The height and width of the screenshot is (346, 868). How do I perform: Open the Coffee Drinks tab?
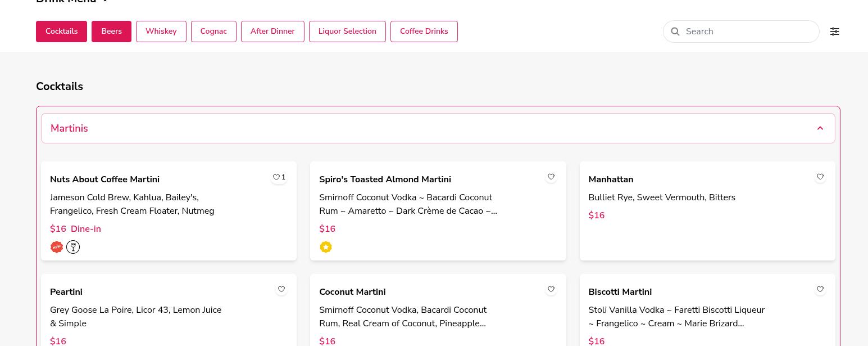click(x=424, y=32)
